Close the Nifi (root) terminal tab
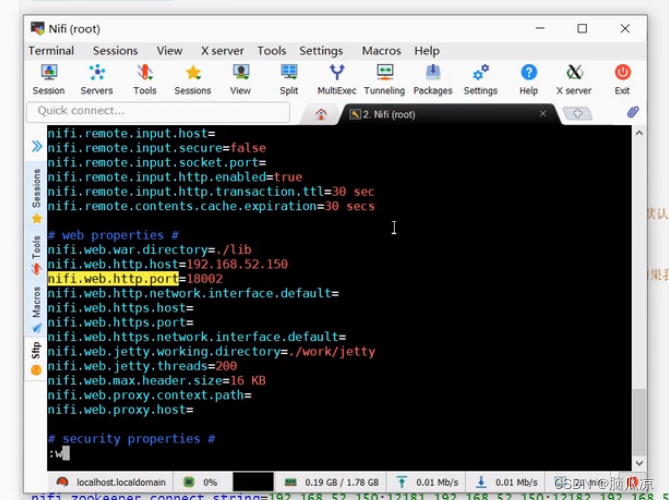The image size is (669, 500). point(543,114)
